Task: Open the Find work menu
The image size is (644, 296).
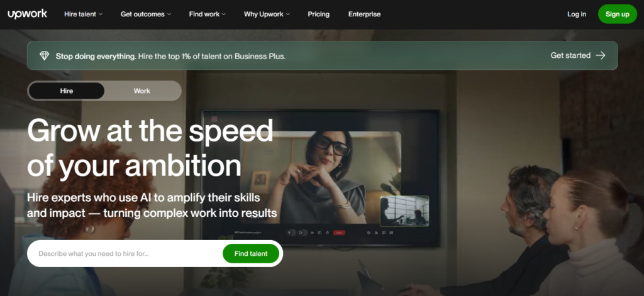Action: tap(208, 14)
